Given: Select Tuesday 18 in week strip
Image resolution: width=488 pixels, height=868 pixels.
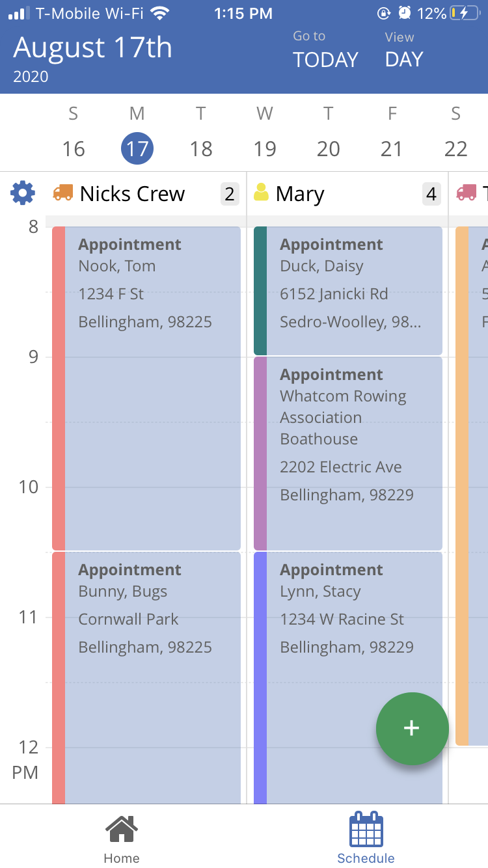Looking at the screenshot, I should 201,148.
